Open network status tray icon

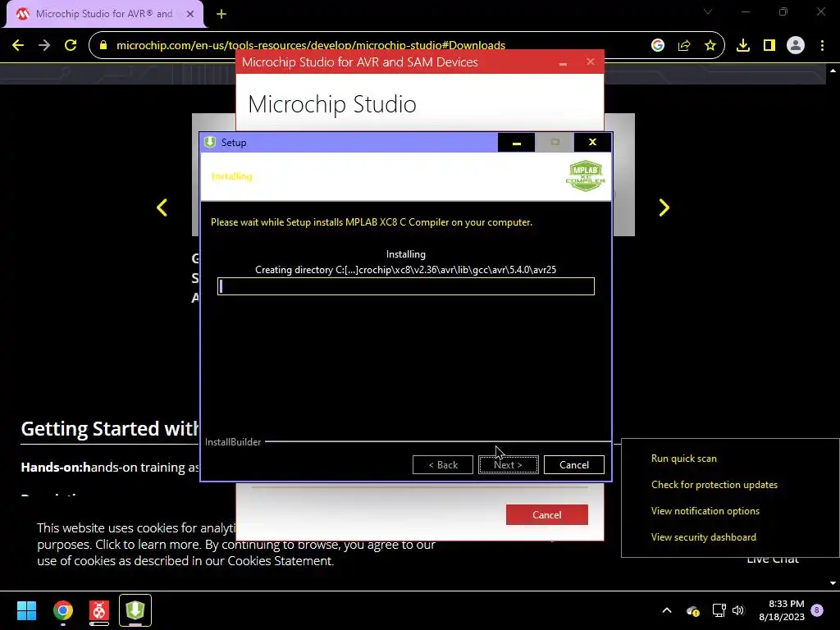coord(719,610)
